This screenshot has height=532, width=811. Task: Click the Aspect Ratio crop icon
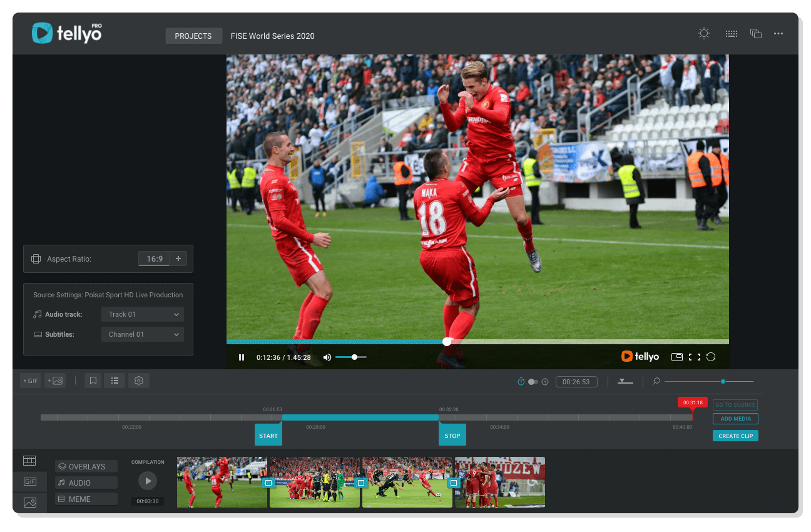click(x=36, y=258)
